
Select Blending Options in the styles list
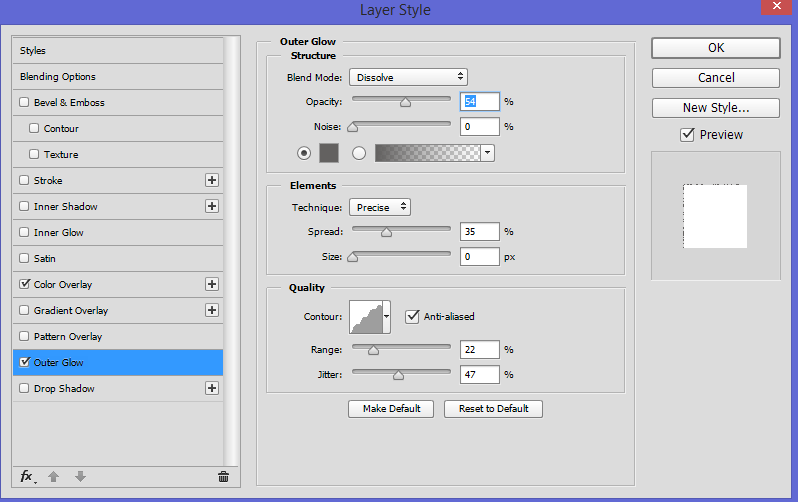(58, 76)
